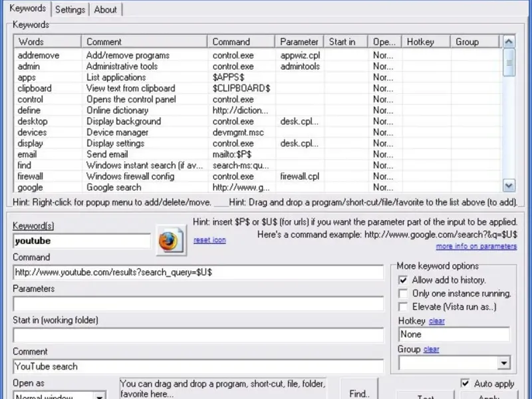Click the Firefox keyword icon button
Viewport: 532px width, 399px height.
click(172, 240)
